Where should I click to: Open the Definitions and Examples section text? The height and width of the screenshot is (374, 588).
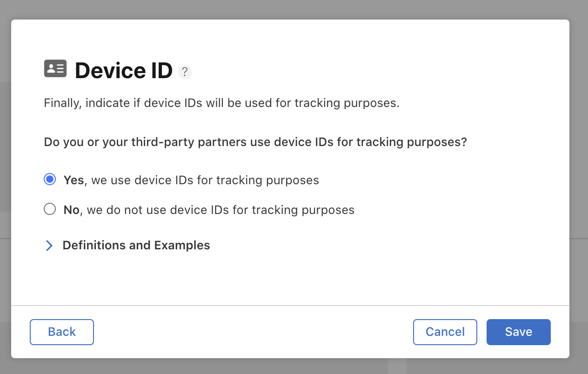[x=136, y=245]
